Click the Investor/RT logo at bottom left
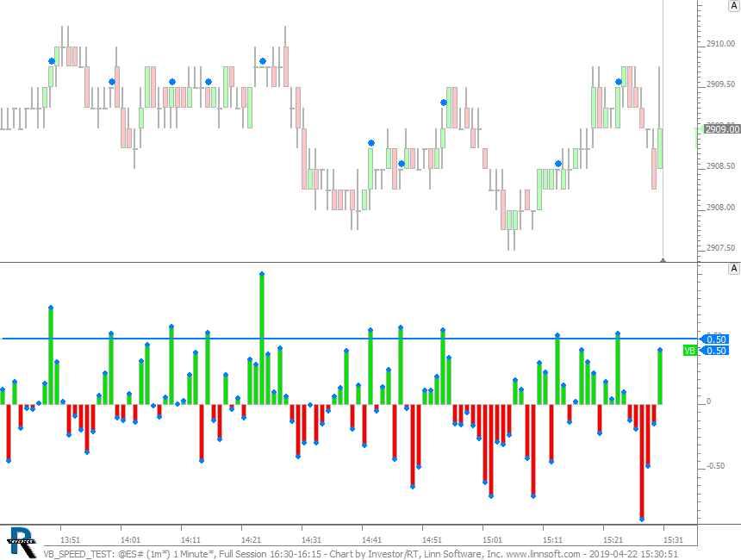 (22, 540)
